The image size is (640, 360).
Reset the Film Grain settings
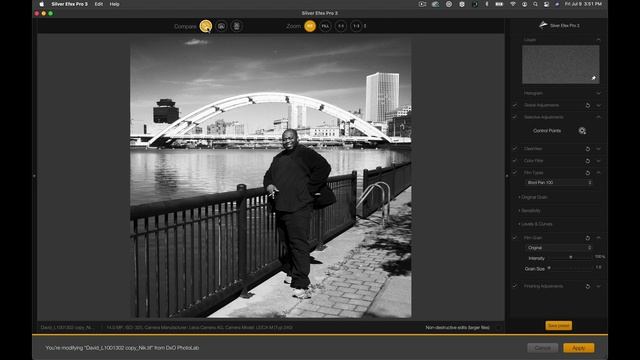588,238
